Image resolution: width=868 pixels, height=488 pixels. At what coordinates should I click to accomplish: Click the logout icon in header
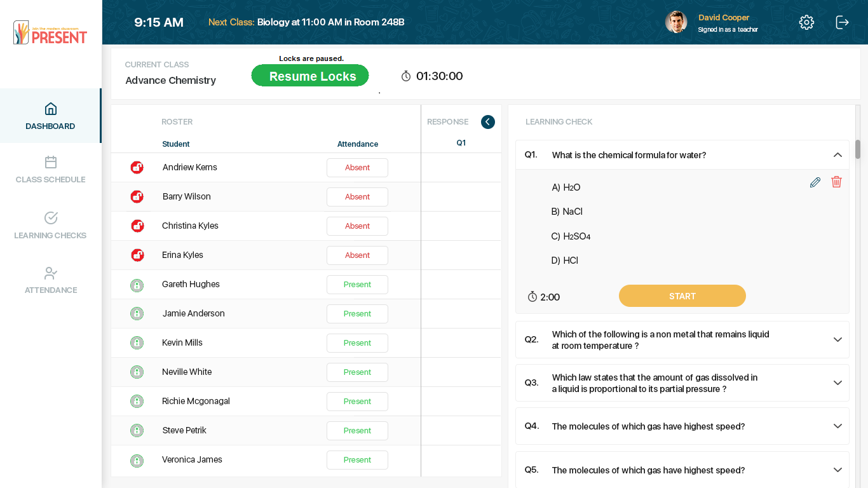[842, 22]
